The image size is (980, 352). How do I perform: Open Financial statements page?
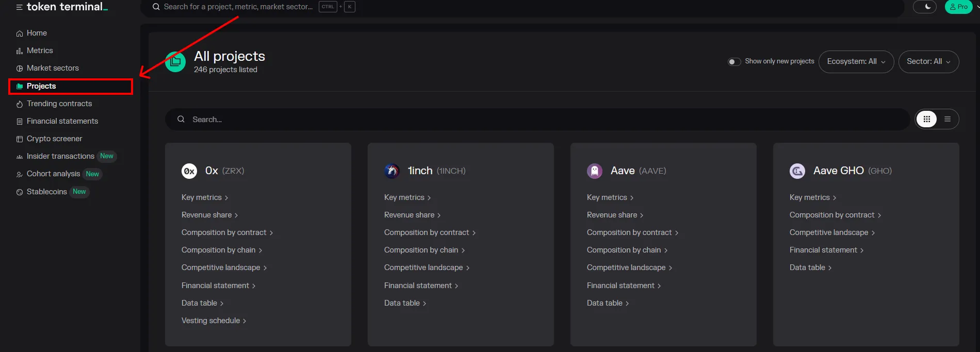[x=62, y=121]
